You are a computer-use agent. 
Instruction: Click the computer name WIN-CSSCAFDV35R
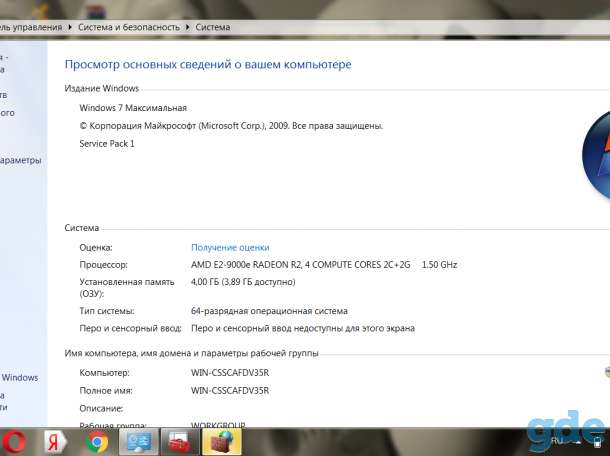pyautogui.click(x=230, y=373)
